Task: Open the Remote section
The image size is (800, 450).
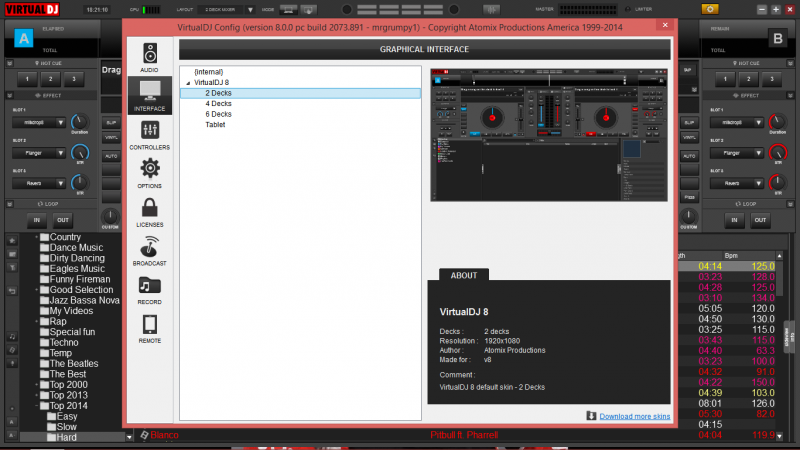Action: pos(149,329)
